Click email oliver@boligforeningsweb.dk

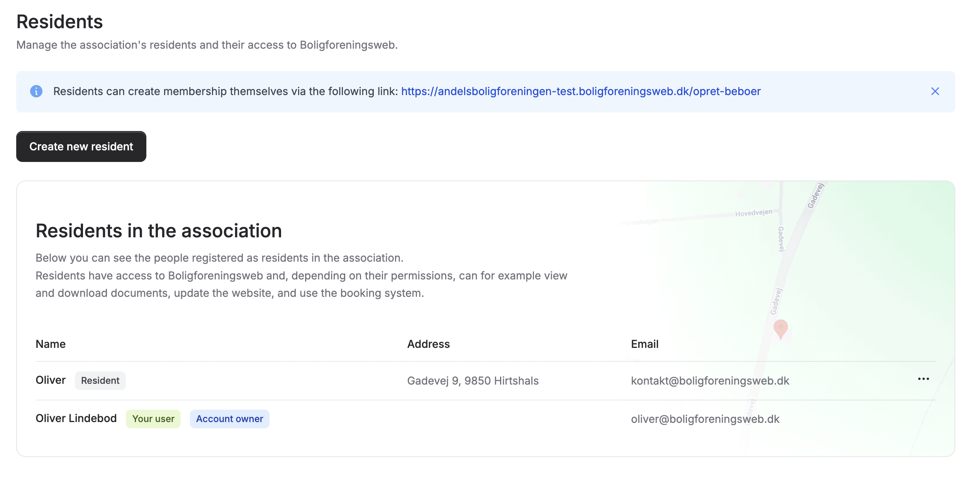(x=705, y=419)
